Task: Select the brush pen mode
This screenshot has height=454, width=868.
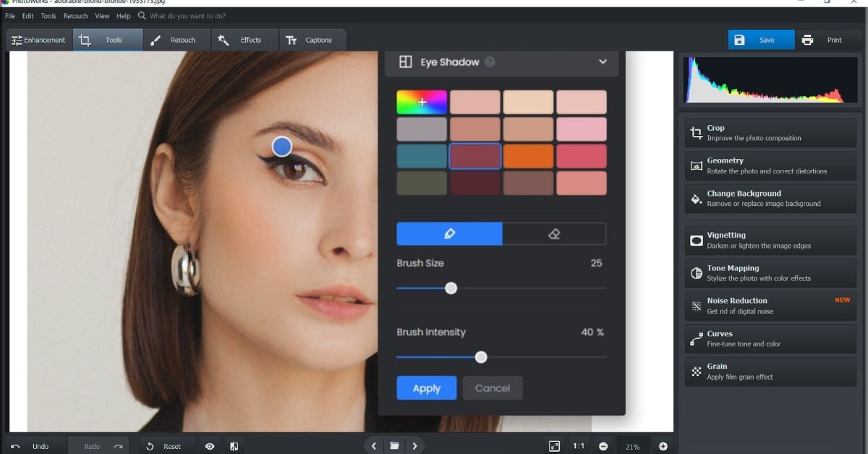Action: (449, 234)
